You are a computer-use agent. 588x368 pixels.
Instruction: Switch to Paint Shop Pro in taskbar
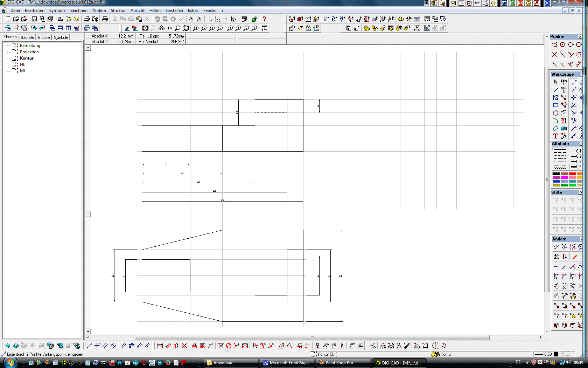pos(344,363)
